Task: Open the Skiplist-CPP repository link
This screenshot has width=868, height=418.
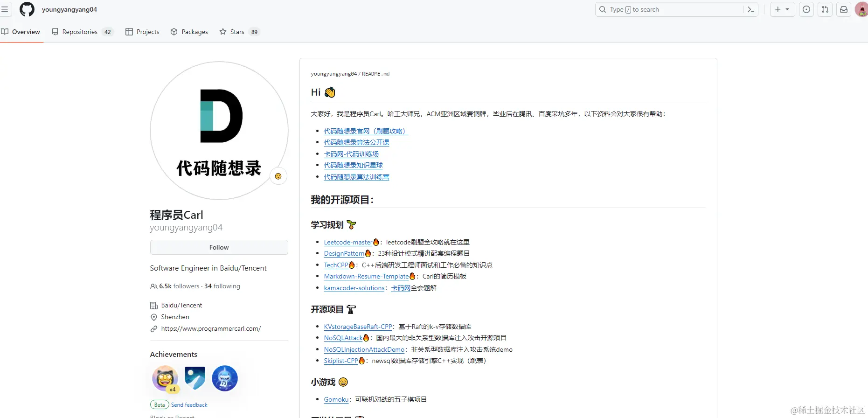Action: pos(341,361)
